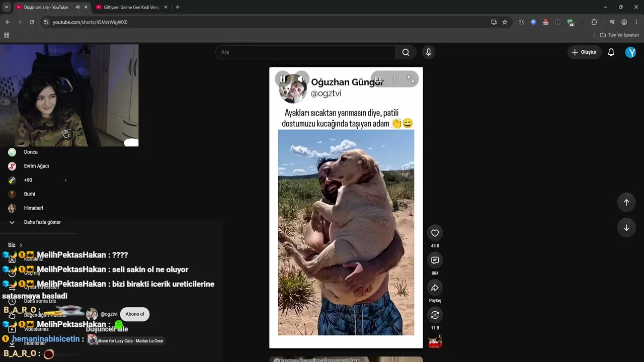644x362 pixels.
Task: Reload the current page
Action: click(32, 22)
